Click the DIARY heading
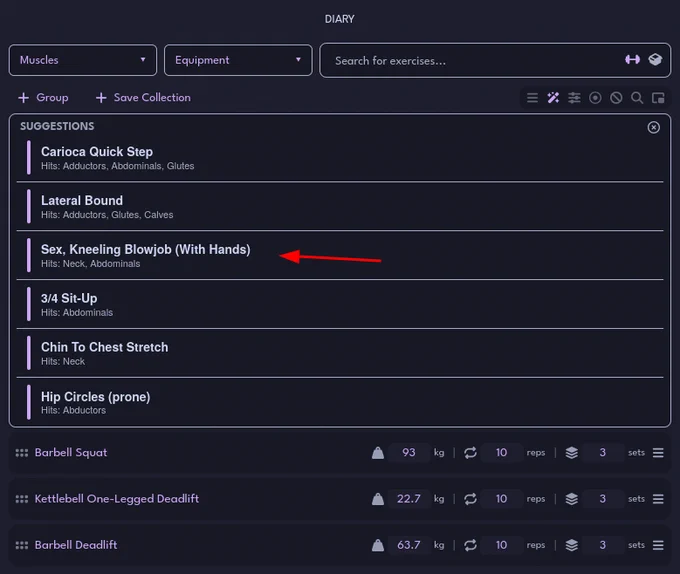Viewport: 680px width, 574px height. tap(340, 19)
